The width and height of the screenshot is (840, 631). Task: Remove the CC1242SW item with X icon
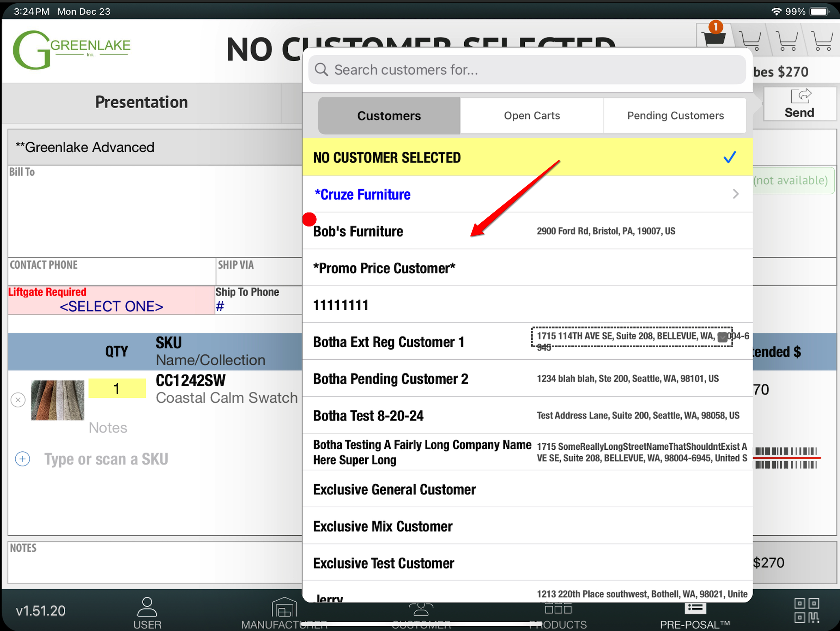[18, 400]
